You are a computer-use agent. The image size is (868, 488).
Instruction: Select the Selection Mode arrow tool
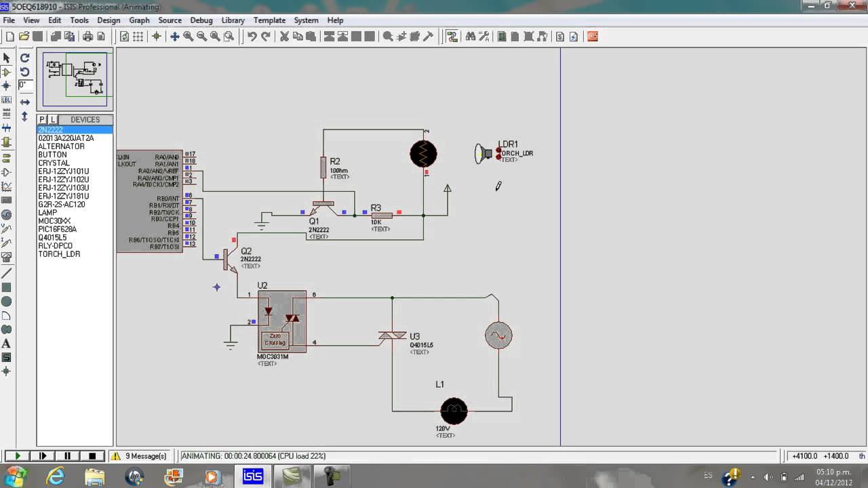[7, 58]
